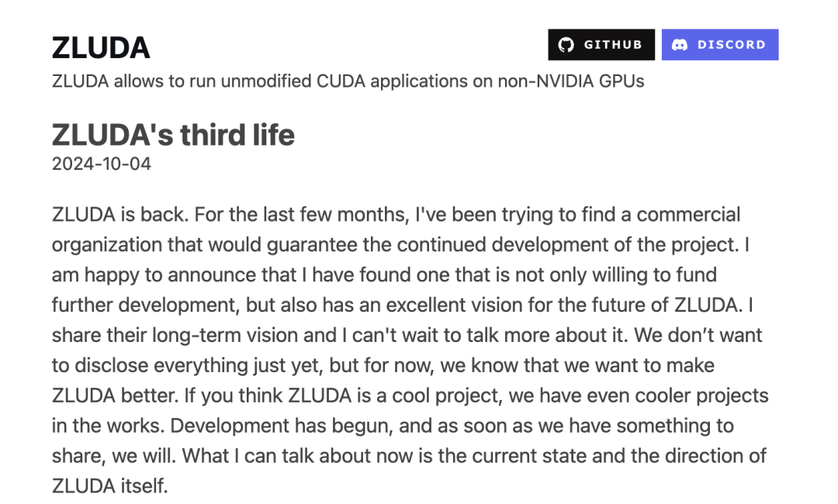Screen dimensions: 838x504
Task: Click the Discord logo icon
Action: point(680,45)
